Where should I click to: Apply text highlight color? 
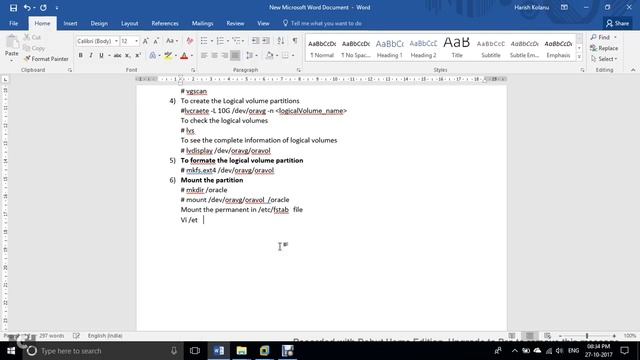[168, 55]
